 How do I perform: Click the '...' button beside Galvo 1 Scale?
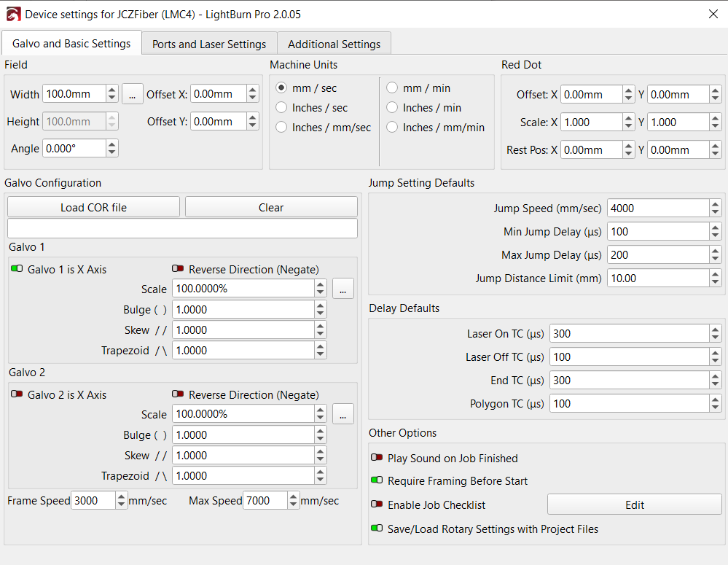click(343, 288)
